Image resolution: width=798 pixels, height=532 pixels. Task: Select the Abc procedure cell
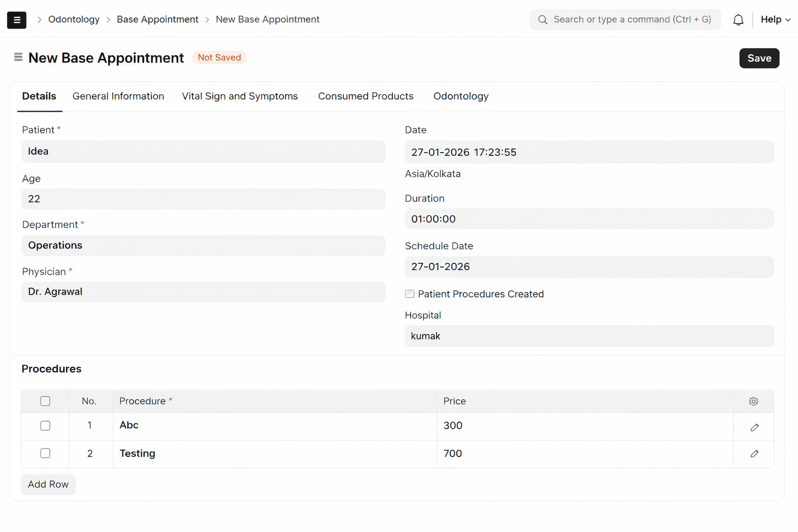pos(275,426)
